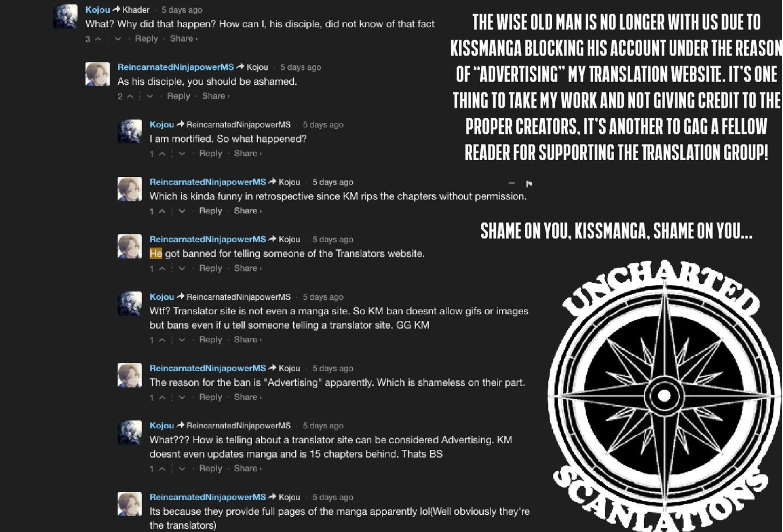Downvote the "Thats BS" comment

182,469
